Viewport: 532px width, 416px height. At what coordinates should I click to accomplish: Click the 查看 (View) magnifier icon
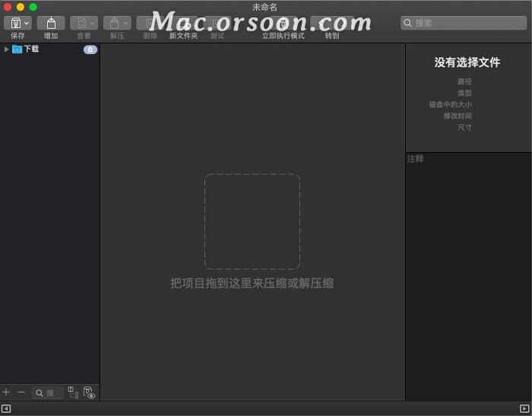click(x=81, y=23)
